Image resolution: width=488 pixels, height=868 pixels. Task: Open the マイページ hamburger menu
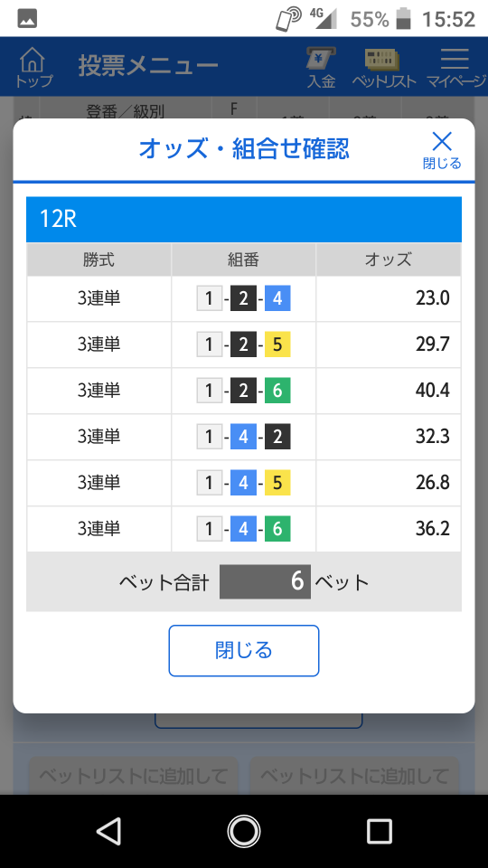pos(455,66)
